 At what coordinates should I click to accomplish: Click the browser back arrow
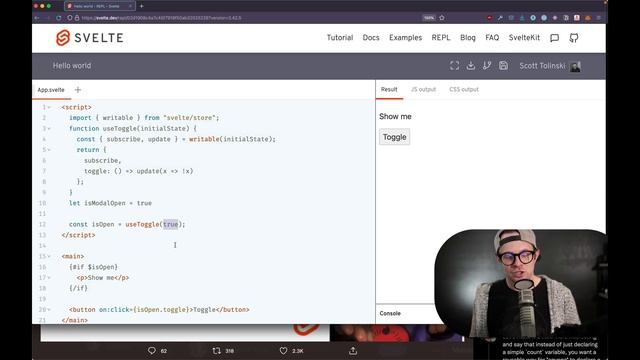pyautogui.click(x=37, y=18)
